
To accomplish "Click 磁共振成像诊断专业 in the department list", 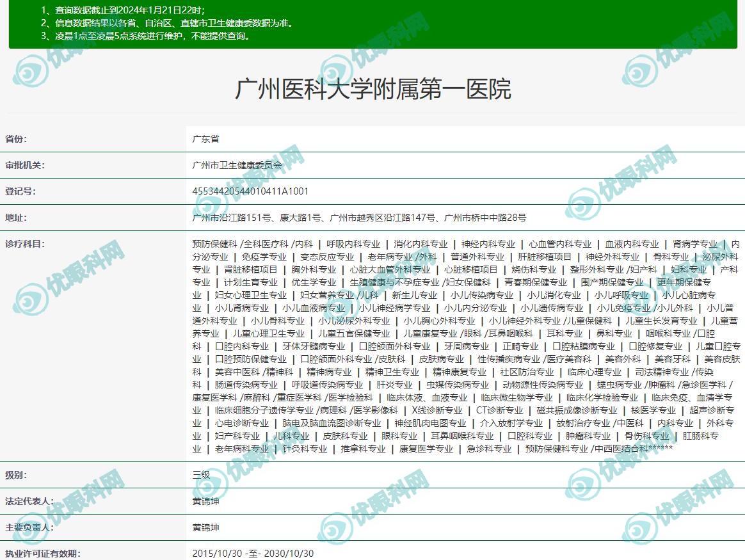I will (577, 410).
